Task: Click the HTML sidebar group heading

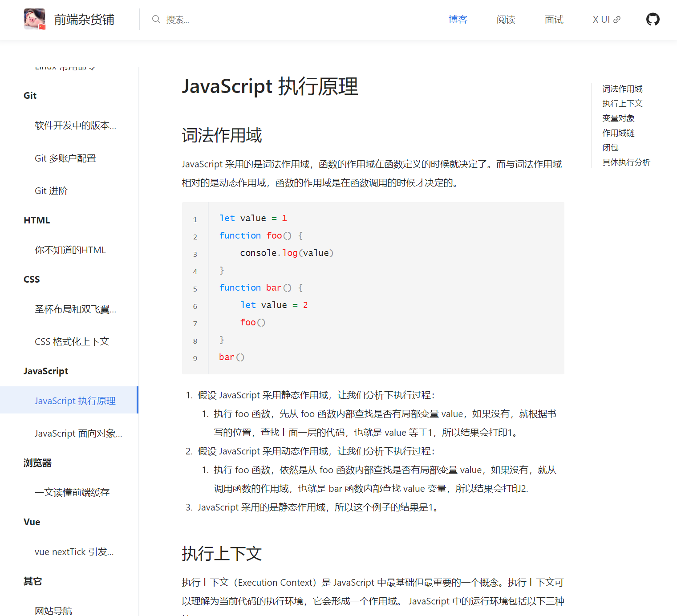Action: coord(36,220)
